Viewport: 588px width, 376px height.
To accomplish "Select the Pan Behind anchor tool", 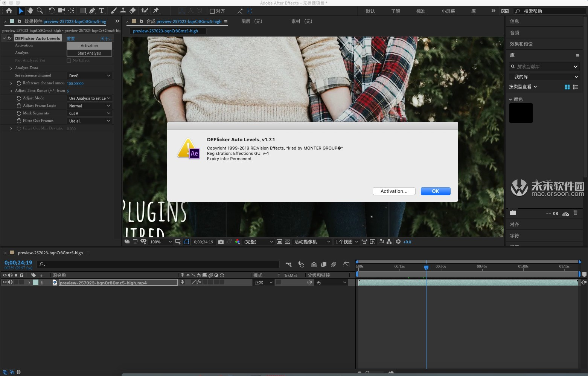I will [71, 11].
